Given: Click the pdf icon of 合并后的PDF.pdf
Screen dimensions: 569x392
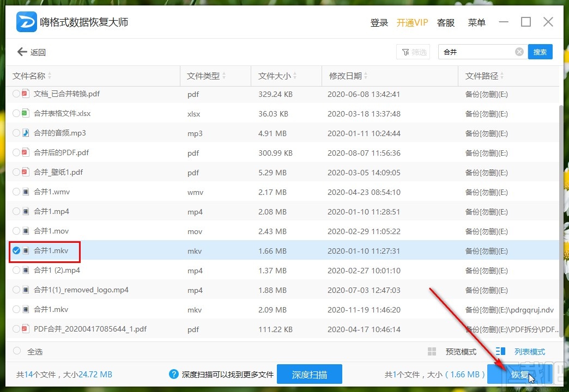Looking at the screenshot, I should coord(25,152).
